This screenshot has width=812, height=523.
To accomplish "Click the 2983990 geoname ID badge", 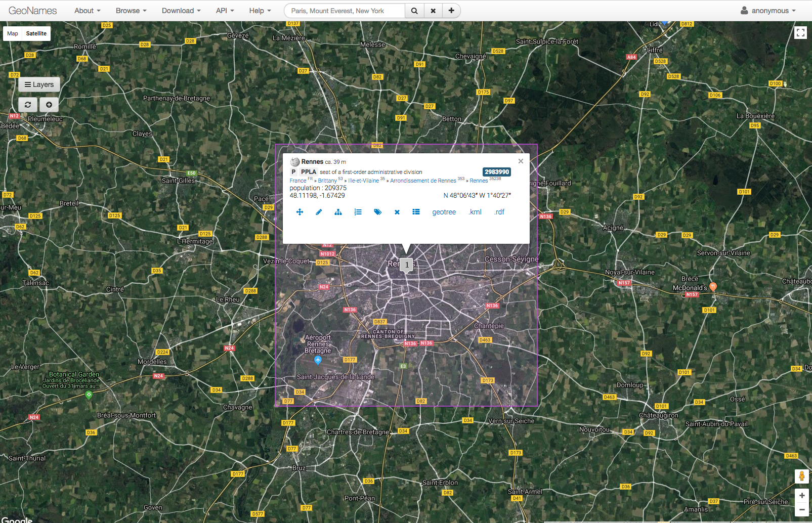I will point(497,172).
